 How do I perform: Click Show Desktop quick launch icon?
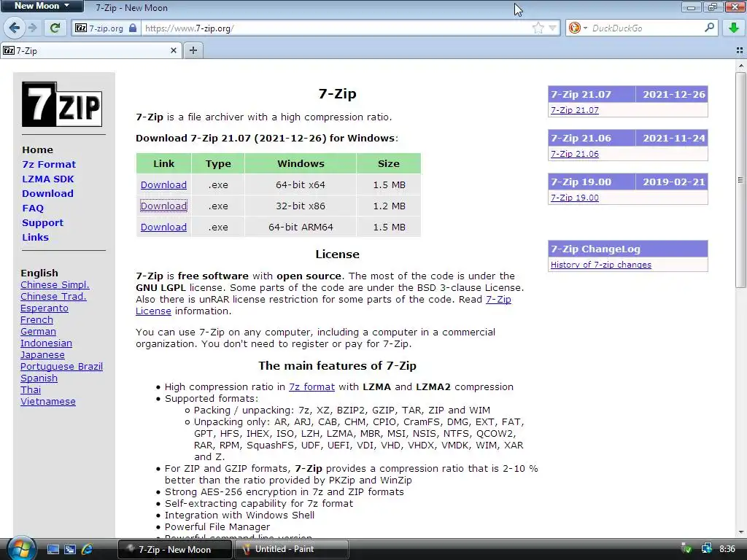click(53, 550)
